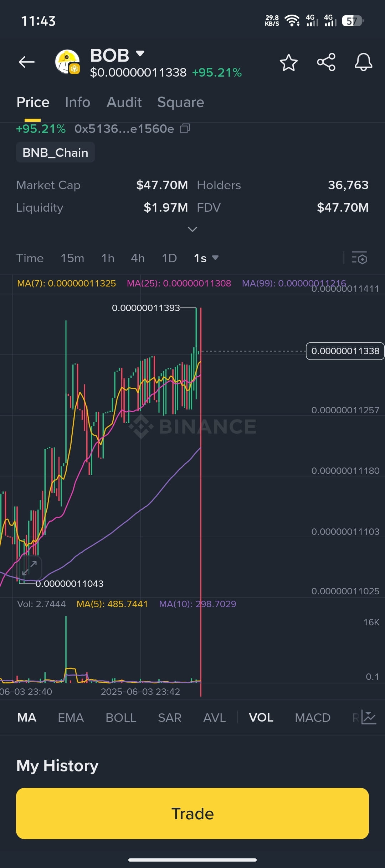Tap the 0.00000011180 price axis label

(345, 471)
